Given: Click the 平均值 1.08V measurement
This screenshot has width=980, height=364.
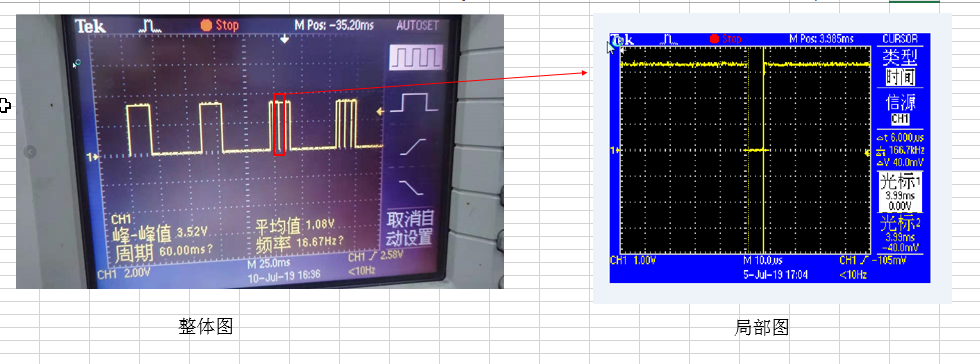Looking at the screenshot, I should pyautogui.click(x=296, y=226).
